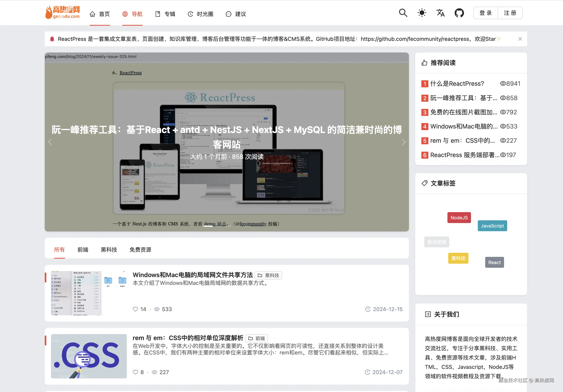Viewport: 563px width, 392px height.
Task: Click 首页 home icon
Action: pos(92,14)
